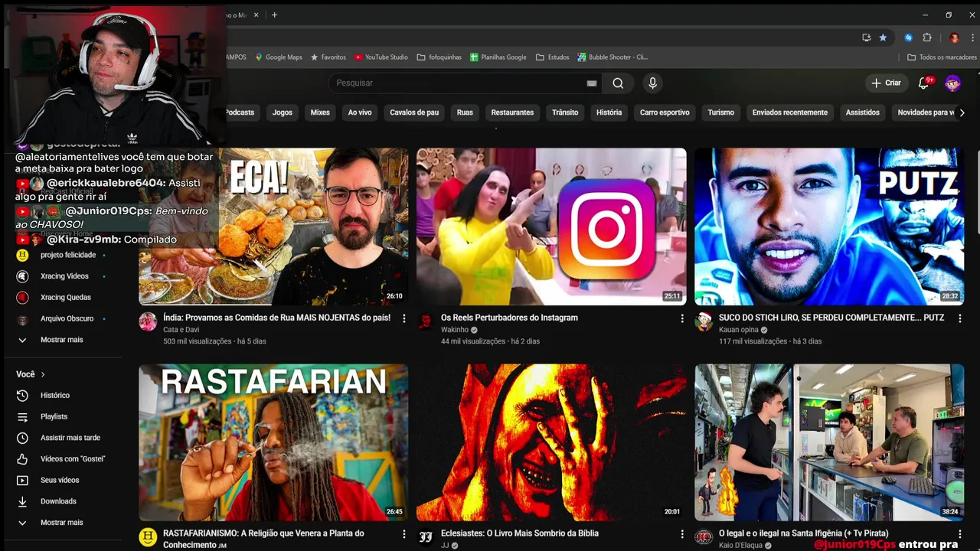The width and height of the screenshot is (980, 551).
Task: Open the Você section chevron
Action: pos(43,374)
